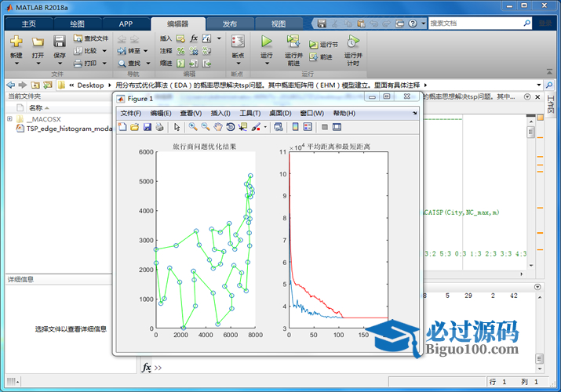Switch to the 绘图 (Plots) ribbon tab
The height and width of the screenshot is (392, 561).
tap(77, 24)
